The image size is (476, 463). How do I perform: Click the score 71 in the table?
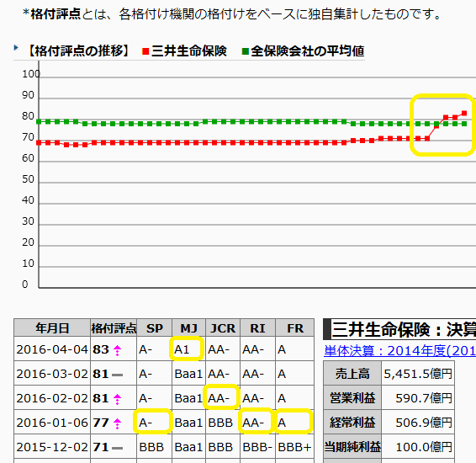[101, 447]
